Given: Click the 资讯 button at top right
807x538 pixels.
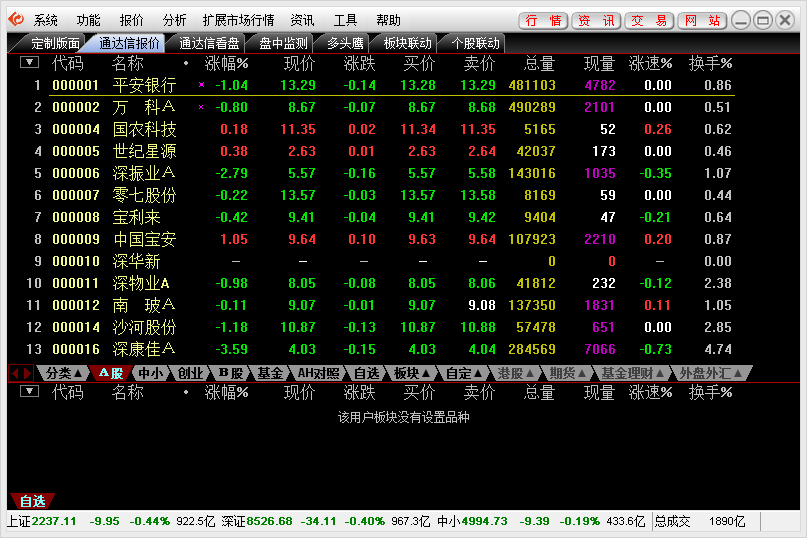Looking at the screenshot, I should pos(596,21).
